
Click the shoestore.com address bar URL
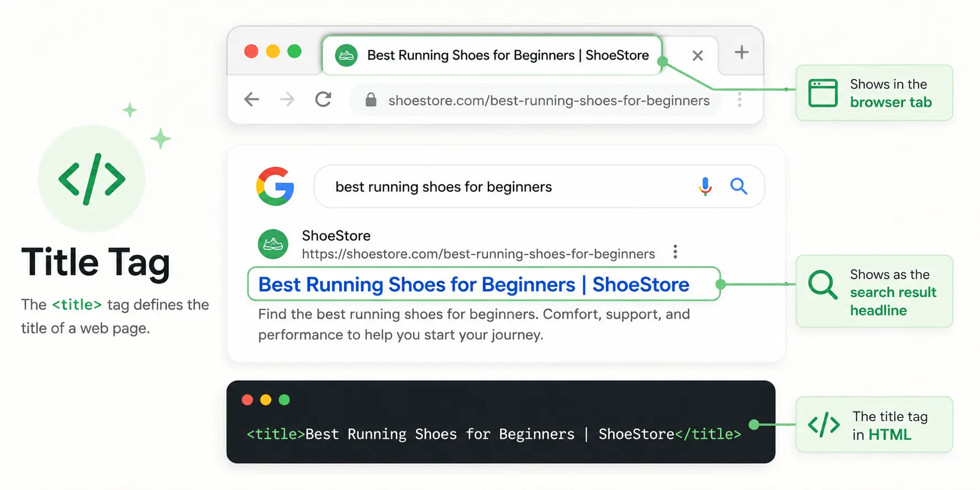pyautogui.click(x=549, y=101)
